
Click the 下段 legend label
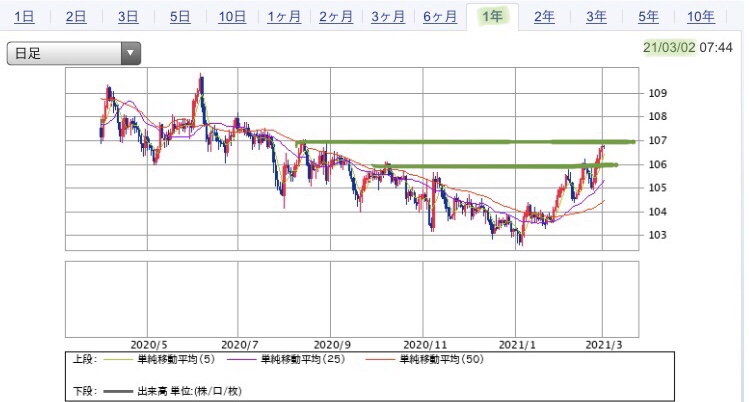point(85,391)
